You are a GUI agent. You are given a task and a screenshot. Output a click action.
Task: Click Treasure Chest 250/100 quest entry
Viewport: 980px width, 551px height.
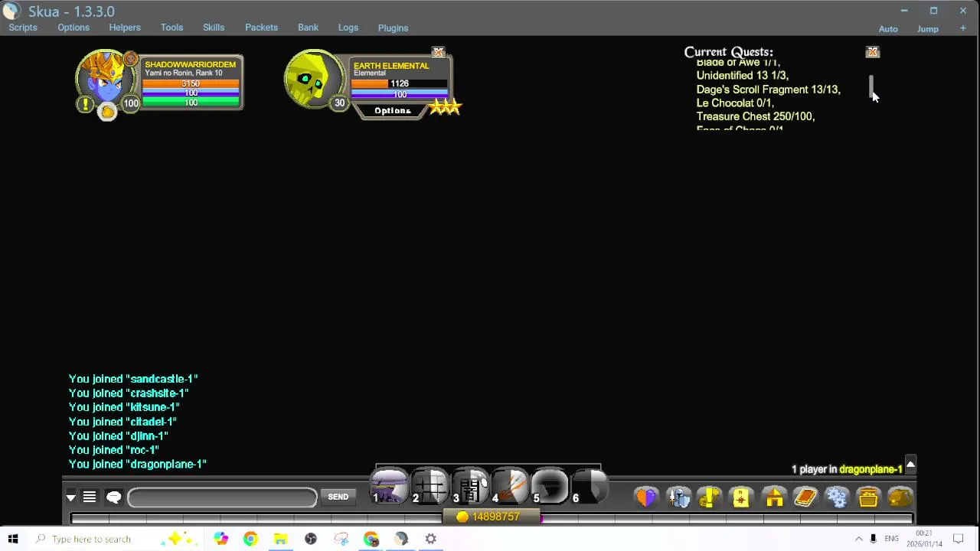point(755,116)
